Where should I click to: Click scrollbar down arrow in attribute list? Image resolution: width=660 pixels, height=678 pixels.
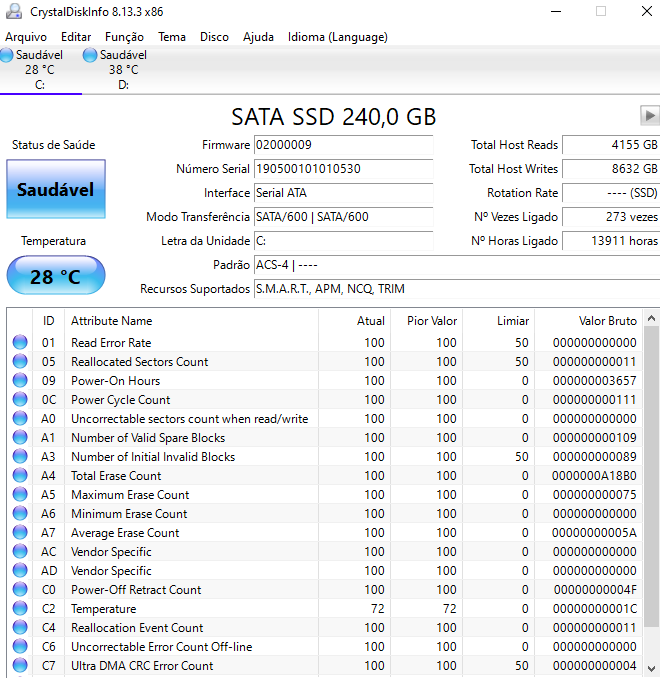[x=651, y=668]
